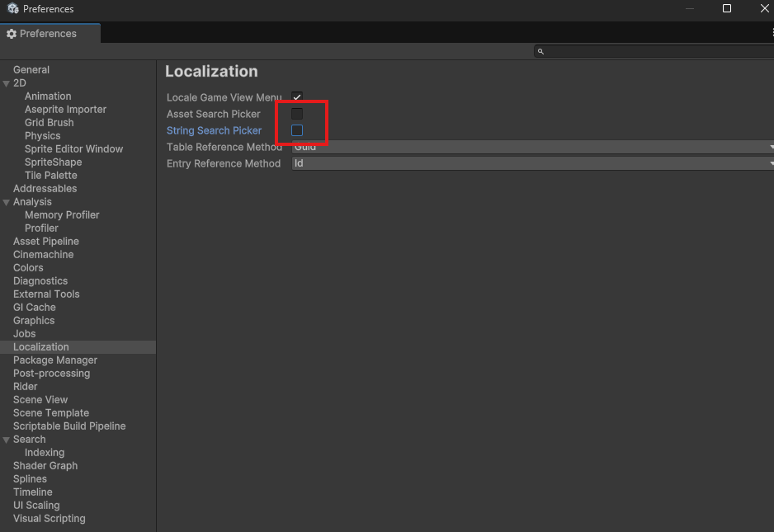Image resolution: width=774 pixels, height=532 pixels.
Task: Select the Preferences tab
Action: click(x=50, y=34)
